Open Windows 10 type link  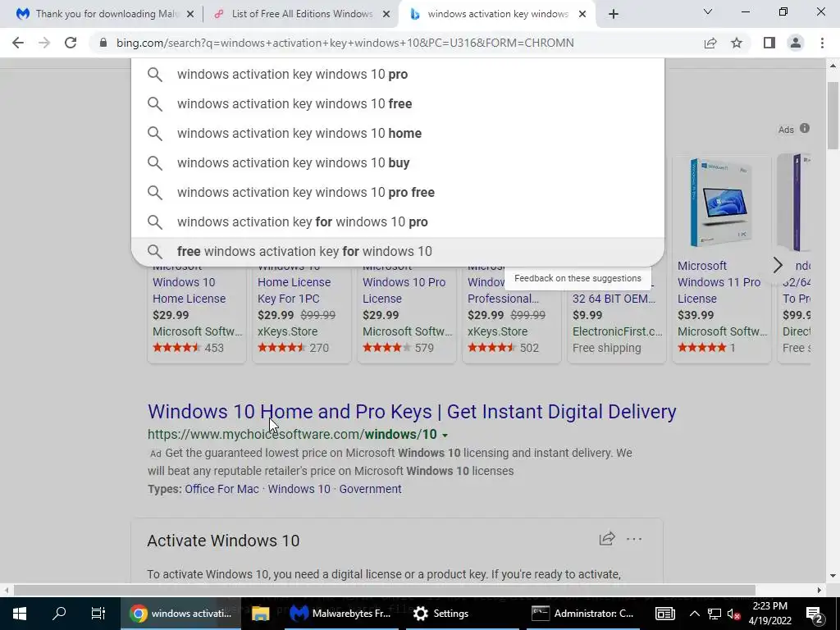click(299, 489)
